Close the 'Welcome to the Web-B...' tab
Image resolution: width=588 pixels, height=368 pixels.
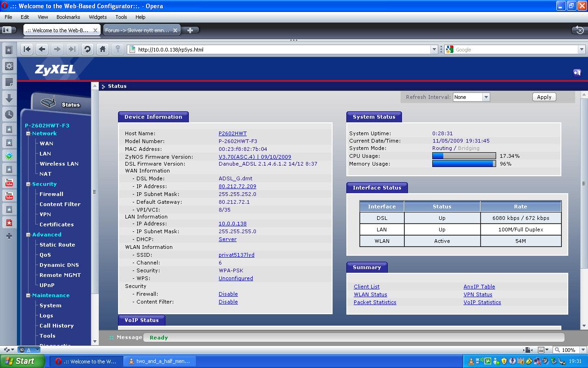pos(96,30)
